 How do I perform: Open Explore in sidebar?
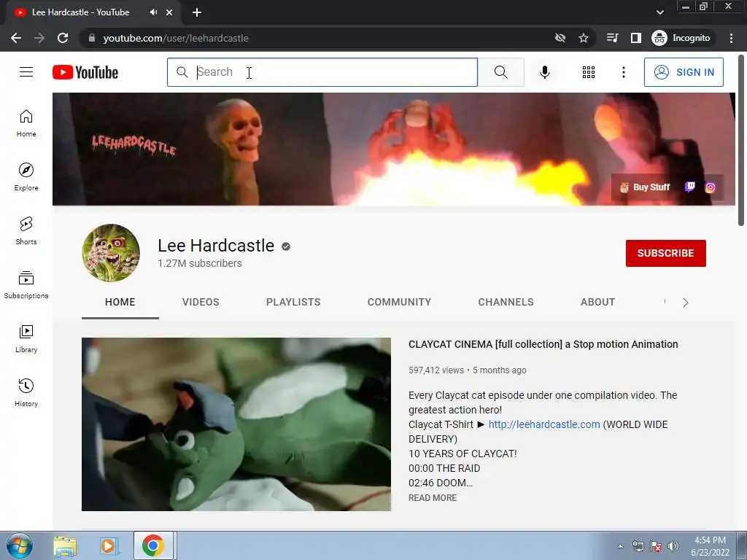click(26, 177)
